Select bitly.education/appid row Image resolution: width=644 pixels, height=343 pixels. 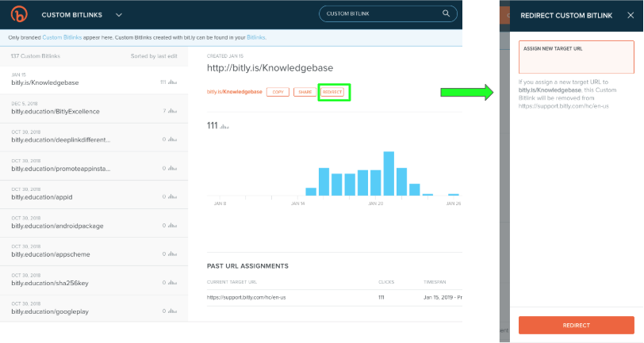[x=94, y=195]
